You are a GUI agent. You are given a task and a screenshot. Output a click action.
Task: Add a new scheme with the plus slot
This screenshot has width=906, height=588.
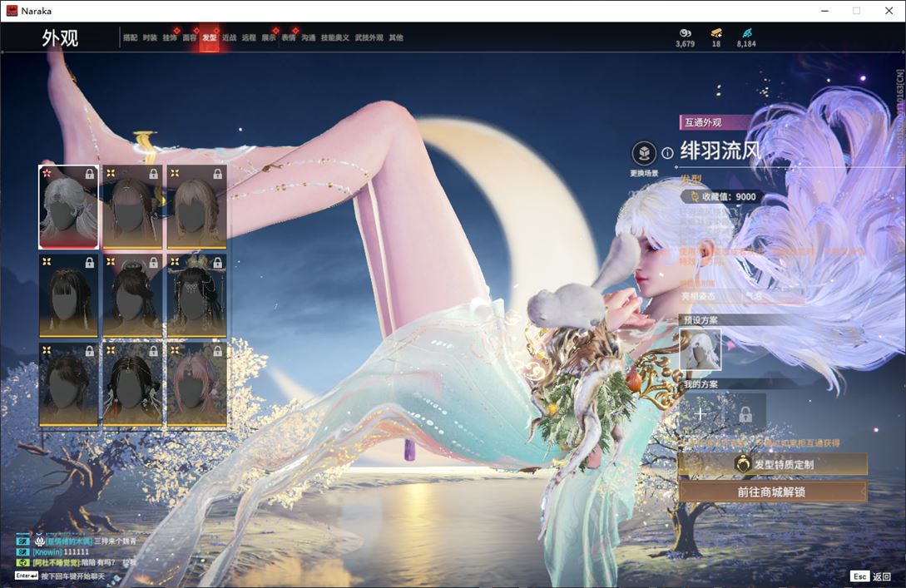click(x=701, y=413)
